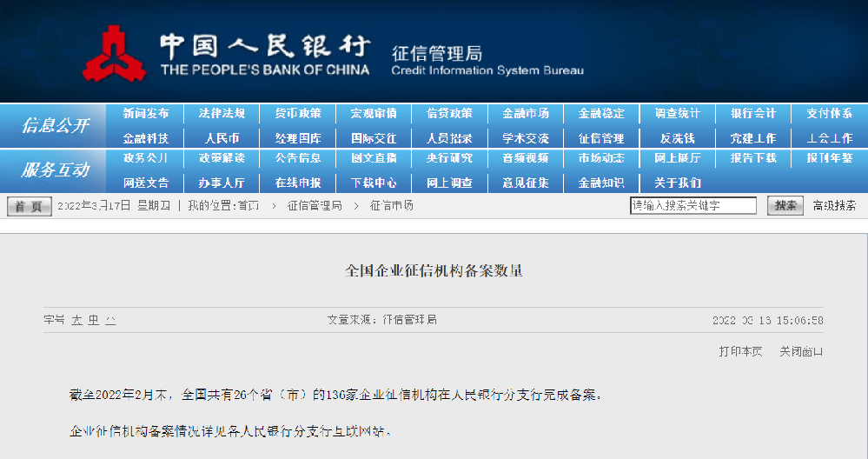The width and height of the screenshot is (868, 459).
Task: Click article title 全国企业征信机构备案数量
Action: (434, 270)
